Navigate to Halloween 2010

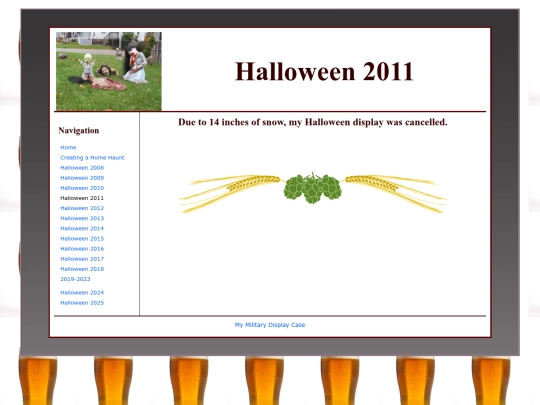point(82,188)
